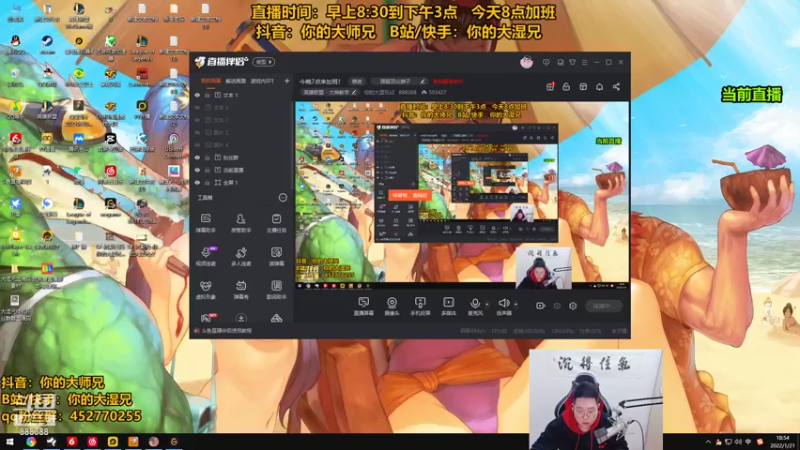Show the 文本 2 layer
This screenshot has width=800, height=450.
coord(197,120)
